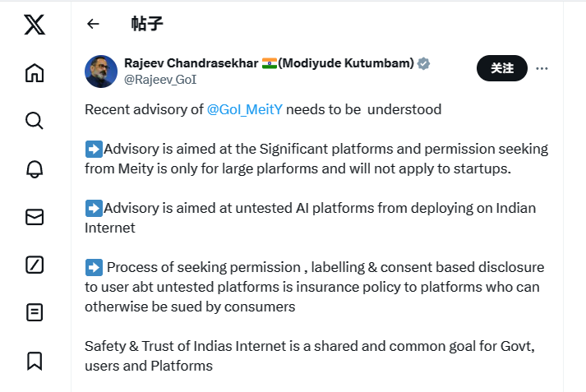
Task: Open the post's more options menu
Action: tap(542, 68)
